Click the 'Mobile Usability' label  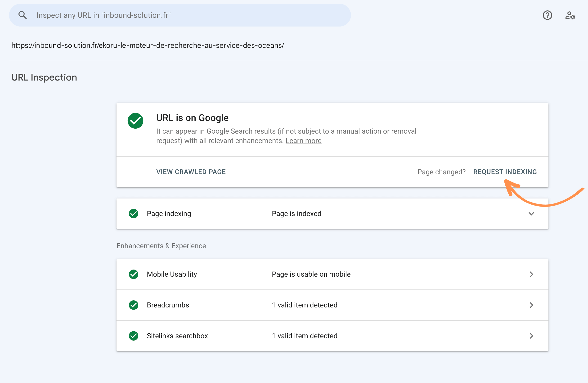coord(172,274)
